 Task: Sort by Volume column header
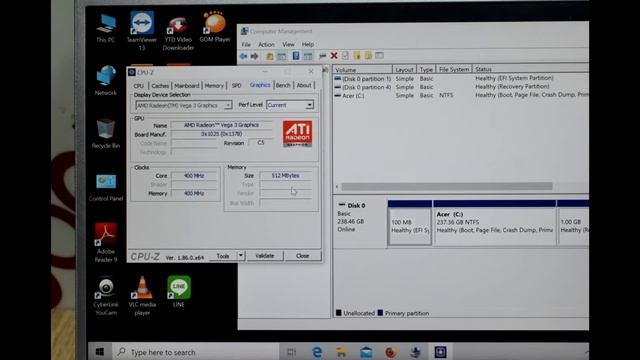(362, 70)
